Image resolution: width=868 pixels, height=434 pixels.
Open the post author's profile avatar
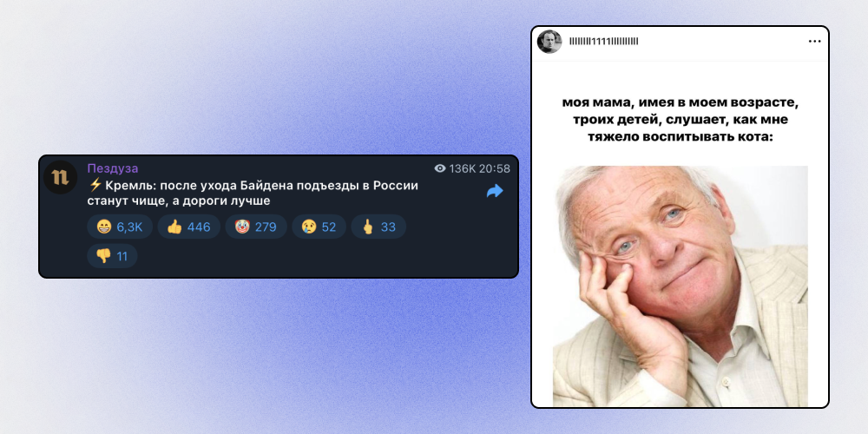pyautogui.click(x=549, y=42)
